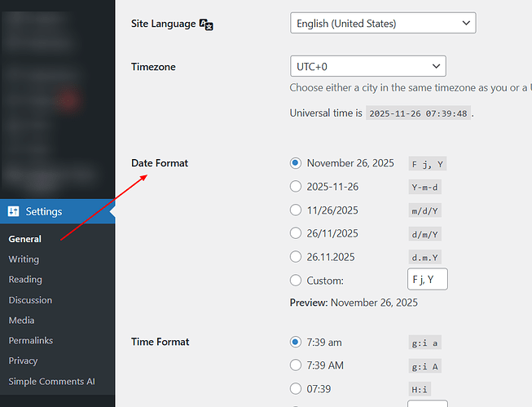532x407 pixels.
Task: Select the 7:39 am time format
Action: pos(296,342)
